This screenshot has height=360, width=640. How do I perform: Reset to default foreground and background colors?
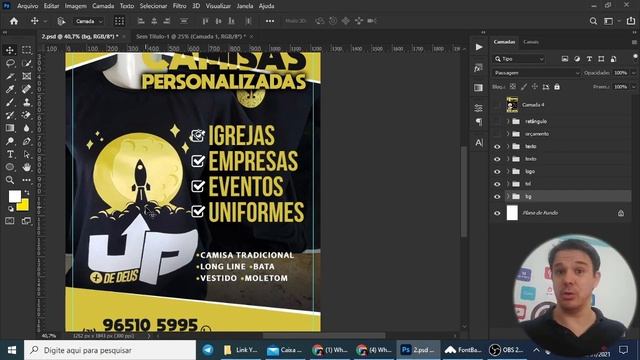pyautogui.click(x=11, y=209)
